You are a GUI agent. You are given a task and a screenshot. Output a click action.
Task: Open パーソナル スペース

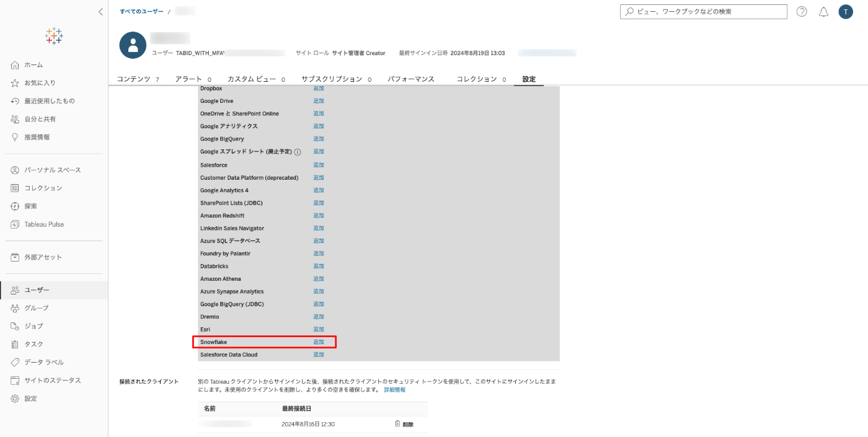point(54,170)
